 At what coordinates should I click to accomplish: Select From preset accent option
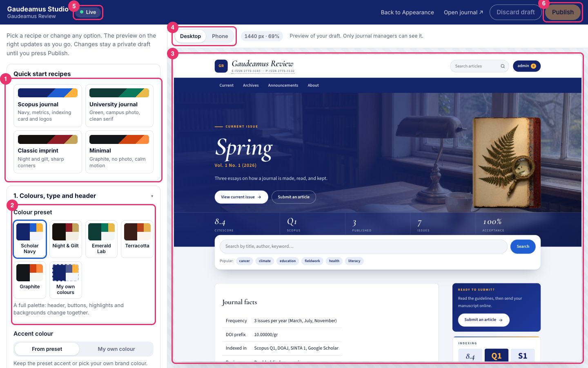point(47,349)
